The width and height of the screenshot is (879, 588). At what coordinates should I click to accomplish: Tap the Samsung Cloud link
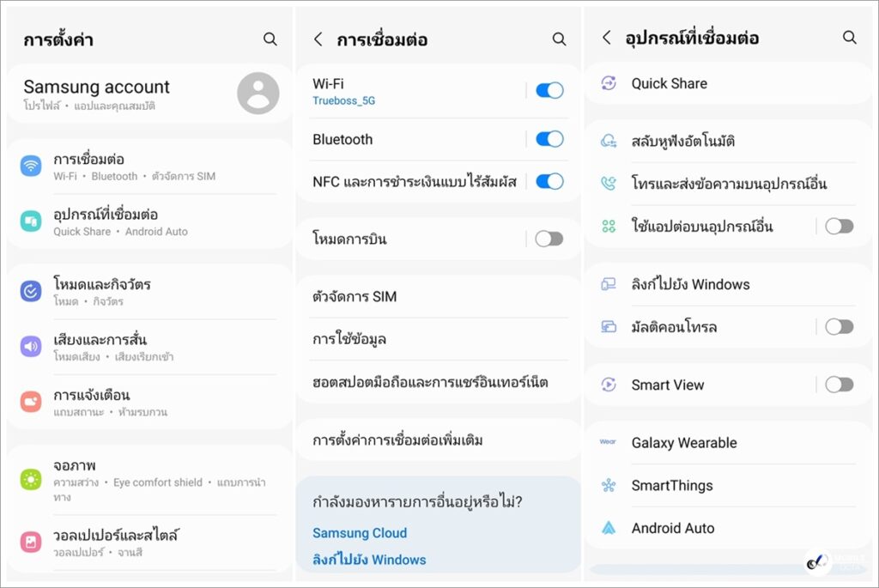[360, 533]
